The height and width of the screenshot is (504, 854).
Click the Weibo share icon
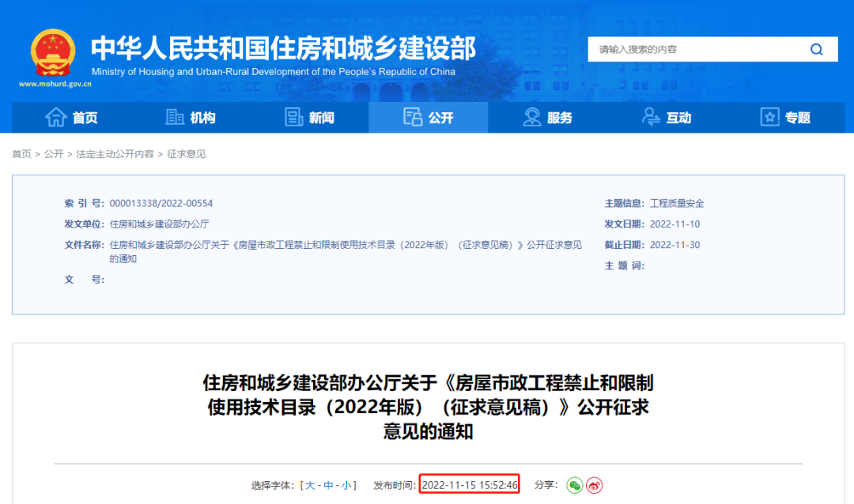coord(595,485)
